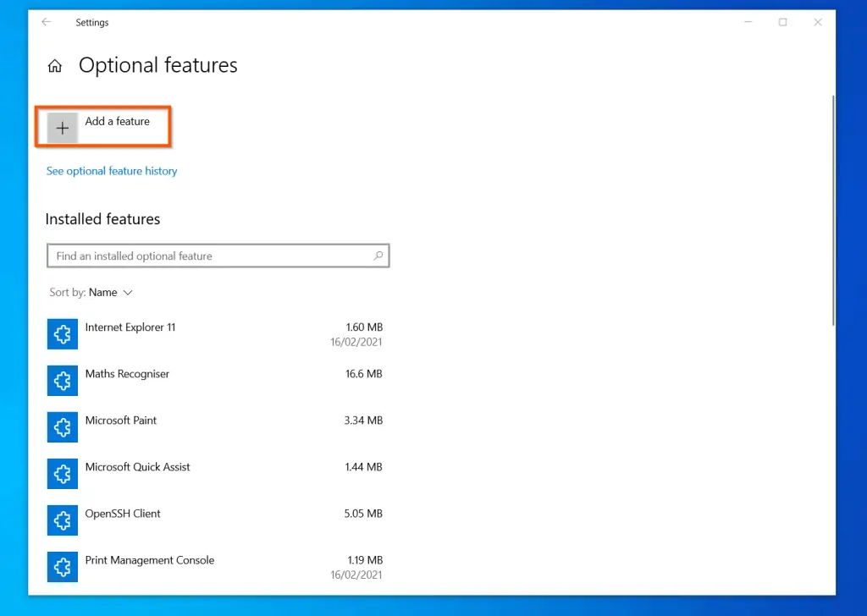Click the Print Management Console feature icon
The image size is (867, 616).
(x=63, y=567)
